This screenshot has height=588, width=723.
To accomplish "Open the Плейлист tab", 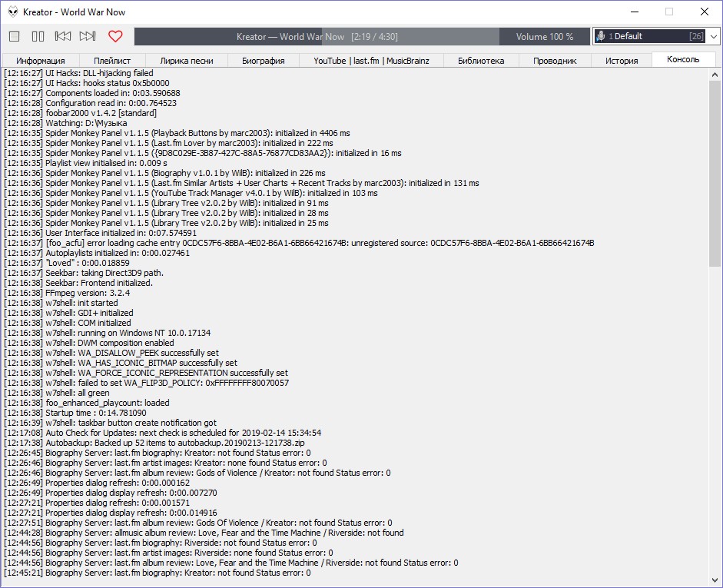I will [112, 61].
